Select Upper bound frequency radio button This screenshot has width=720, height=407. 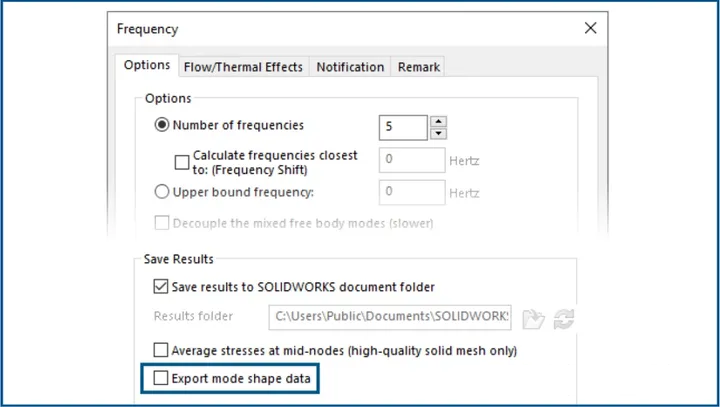pos(162,192)
